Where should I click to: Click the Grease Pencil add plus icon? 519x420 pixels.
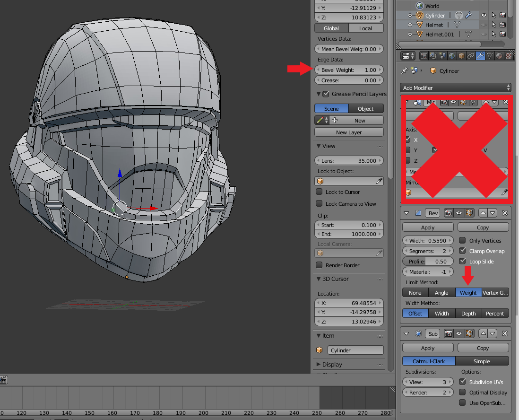pos(335,120)
